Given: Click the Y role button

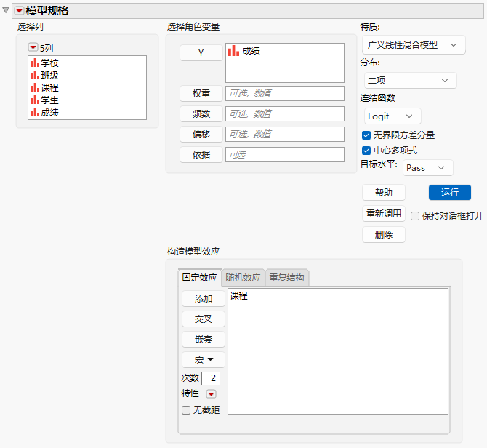Looking at the screenshot, I should coord(201,53).
